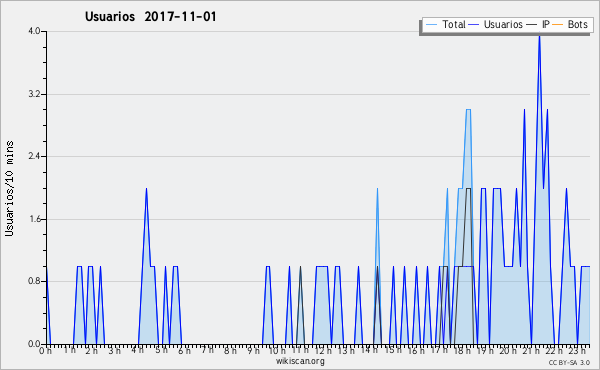Click the peak of 2 users just after 4 h
Image resolution: width=600 pixels, height=370 pixels.
(146, 189)
